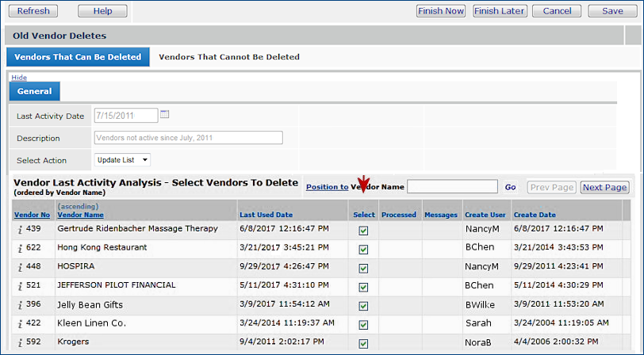This screenshot has width=644, height=355.
Task: Uncheck Select box for Gertrude Ridenbacher Massage Therapy
Action: tap(363, 230)
